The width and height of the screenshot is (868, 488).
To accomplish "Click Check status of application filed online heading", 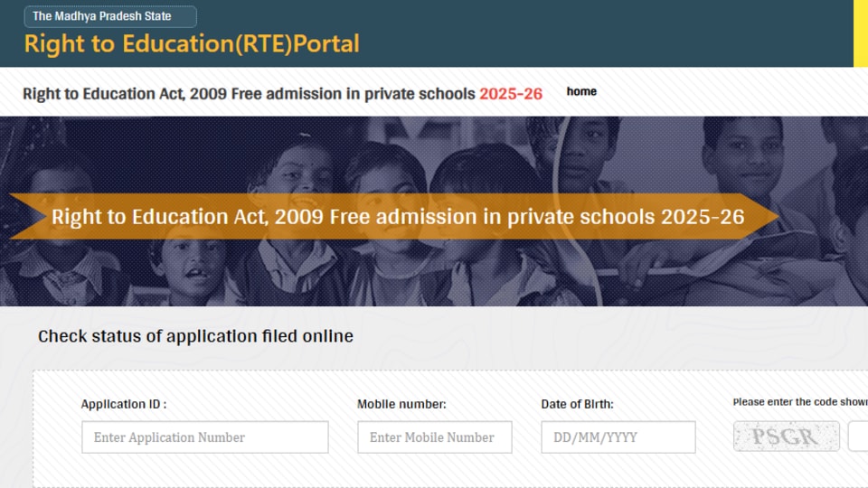I will click(x=195, y=336).
